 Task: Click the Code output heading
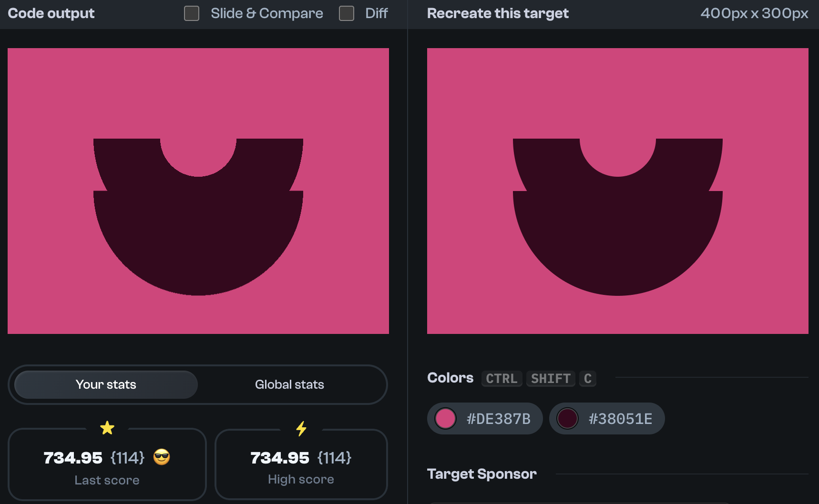tap(51, 13)
